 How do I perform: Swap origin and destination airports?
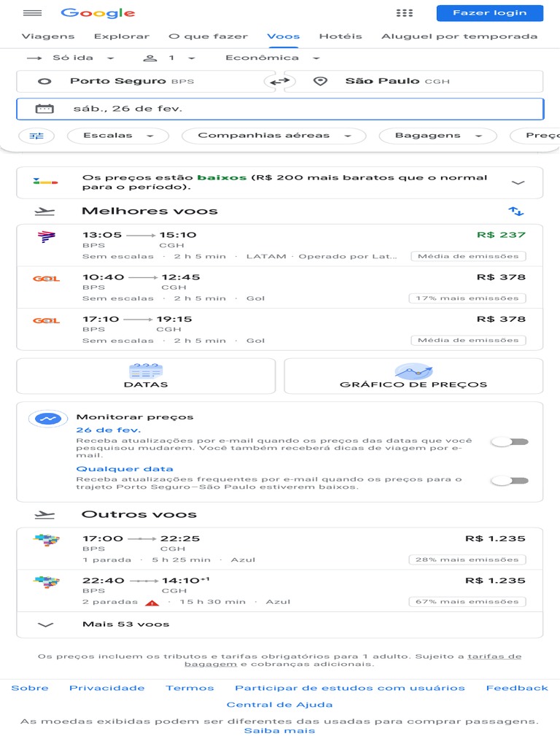[x=279, y=81]
